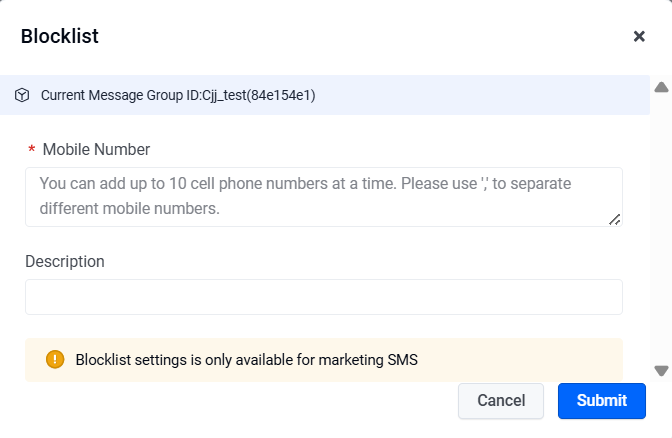672x438 pixels.
Task: Click the scrollbar down arrow
Action: click(661, 371)
